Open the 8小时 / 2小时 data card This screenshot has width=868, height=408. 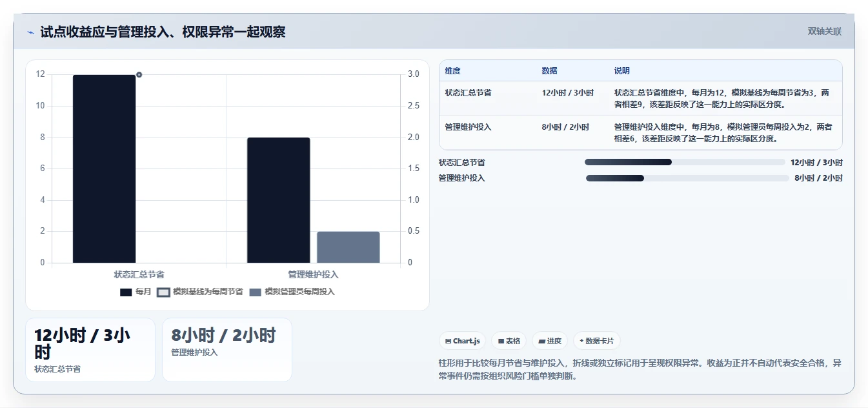[x=227, y=350]
